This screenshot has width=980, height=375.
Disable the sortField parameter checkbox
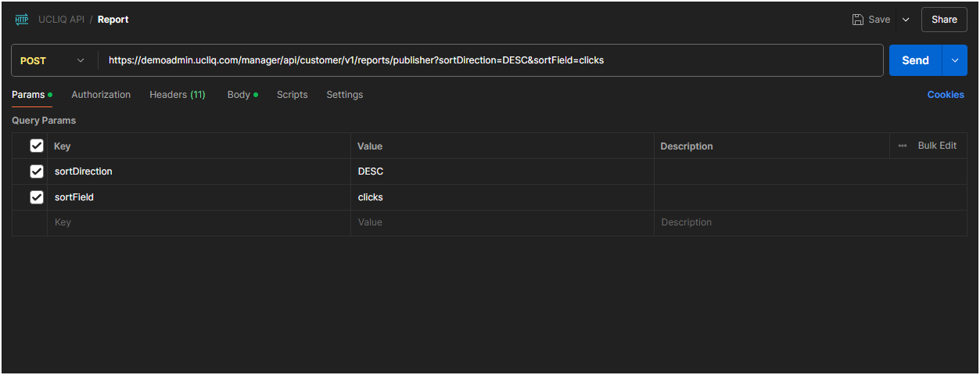pyautogui.click(x=37, y=197)
